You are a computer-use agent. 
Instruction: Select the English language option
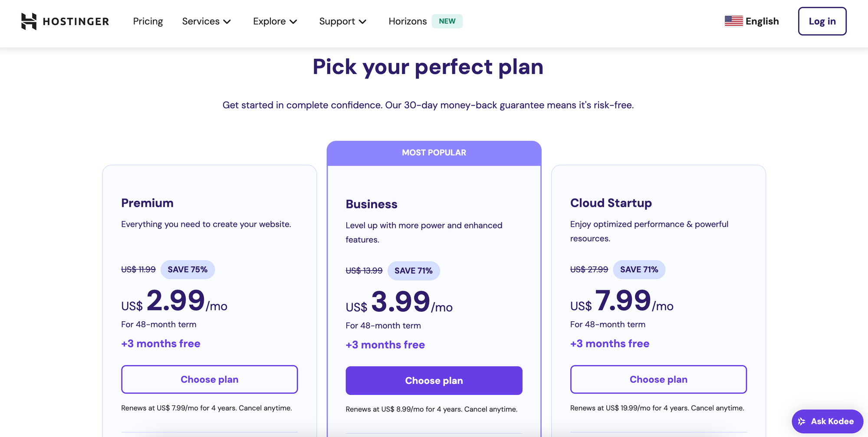point(762,21)
